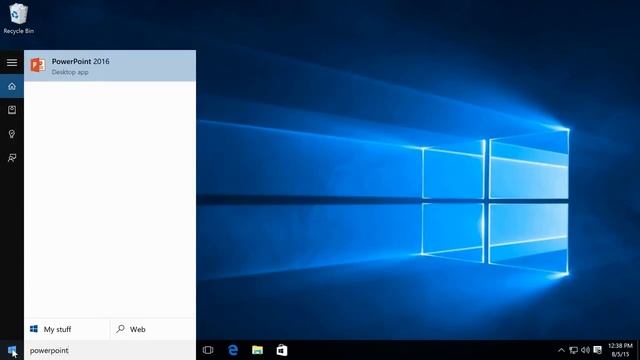Image resolution: width=640 pixels, height=360 pixels.
Task: Open the Store from the taskbar
Action: point(282,350)
